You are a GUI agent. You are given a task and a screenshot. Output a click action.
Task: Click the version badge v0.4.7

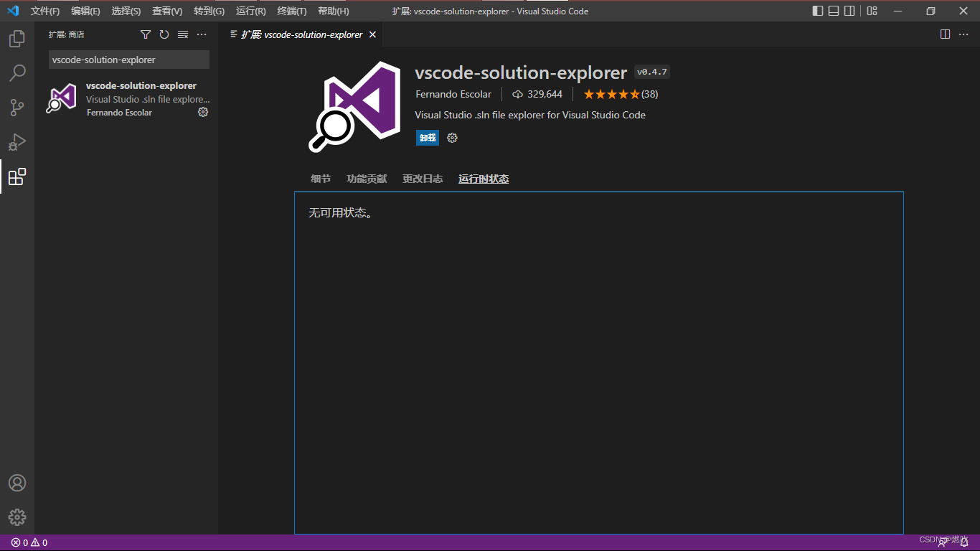(x=652, y=72)
